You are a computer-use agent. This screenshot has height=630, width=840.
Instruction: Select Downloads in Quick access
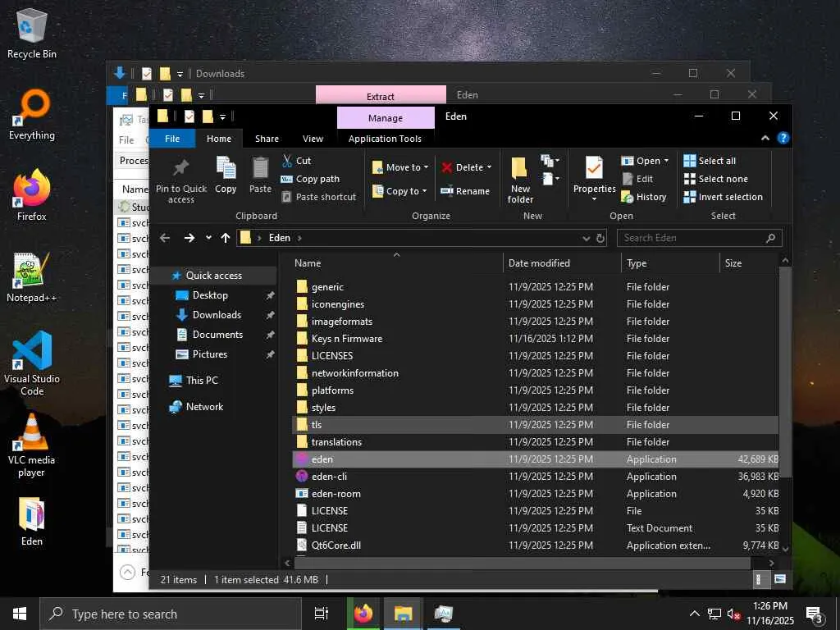[x=217, y=315]
